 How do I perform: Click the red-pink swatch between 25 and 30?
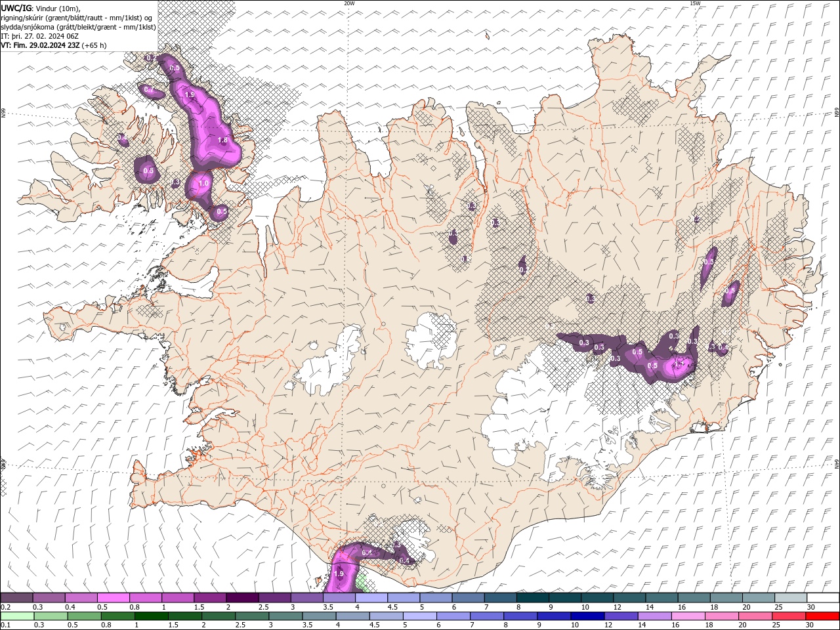click(789, 616)
